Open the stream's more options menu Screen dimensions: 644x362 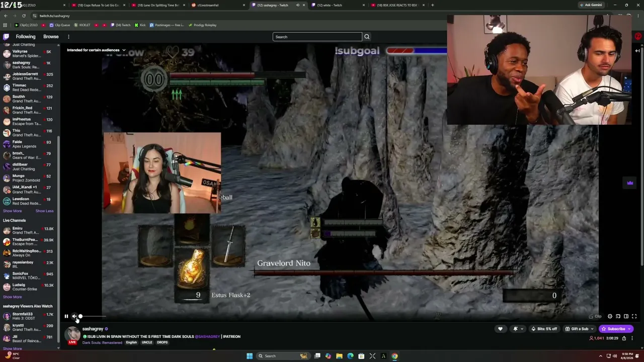pos(632,338)
